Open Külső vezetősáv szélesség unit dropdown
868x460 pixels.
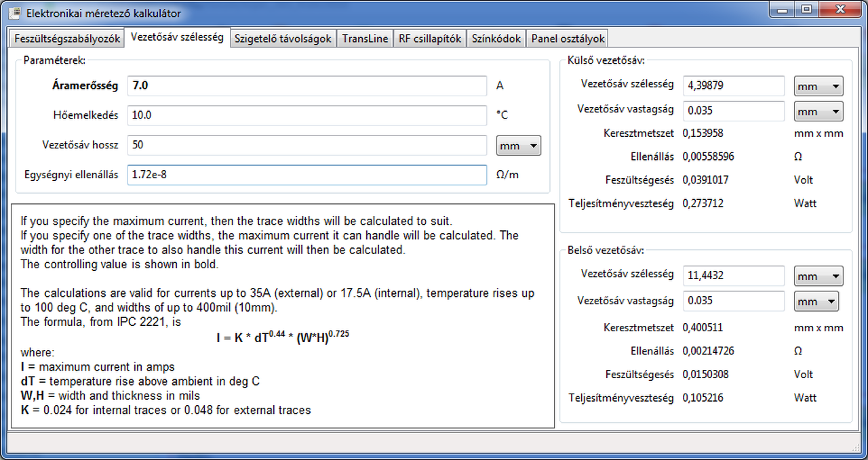point(818,86)
